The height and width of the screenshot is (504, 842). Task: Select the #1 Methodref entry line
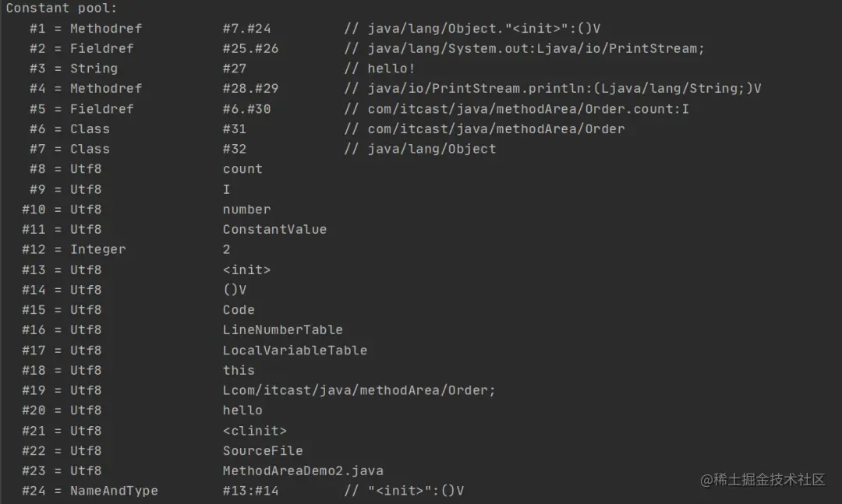click(x=315, y=29)
